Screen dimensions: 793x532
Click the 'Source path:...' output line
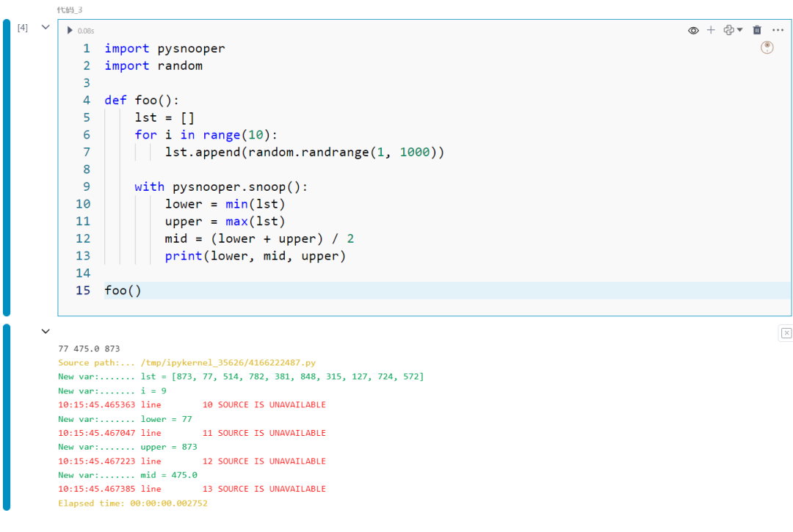click(187, 362)
